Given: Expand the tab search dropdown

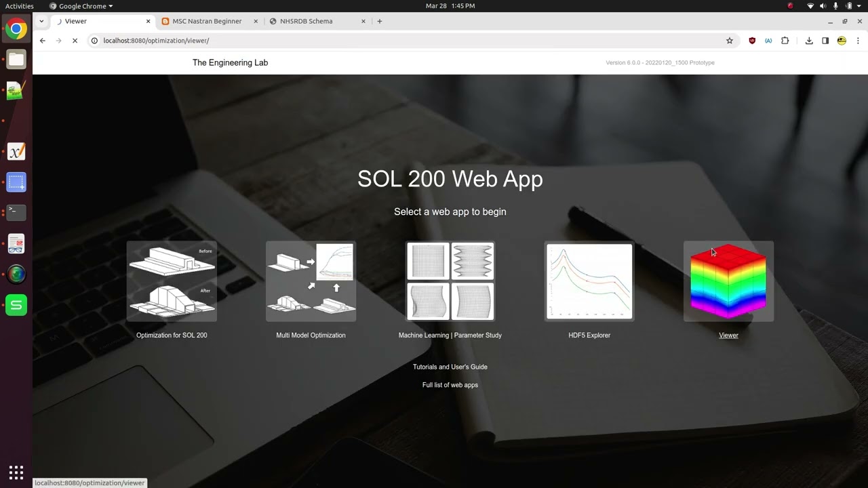Looking at the screenshot, I should point(41,21).
